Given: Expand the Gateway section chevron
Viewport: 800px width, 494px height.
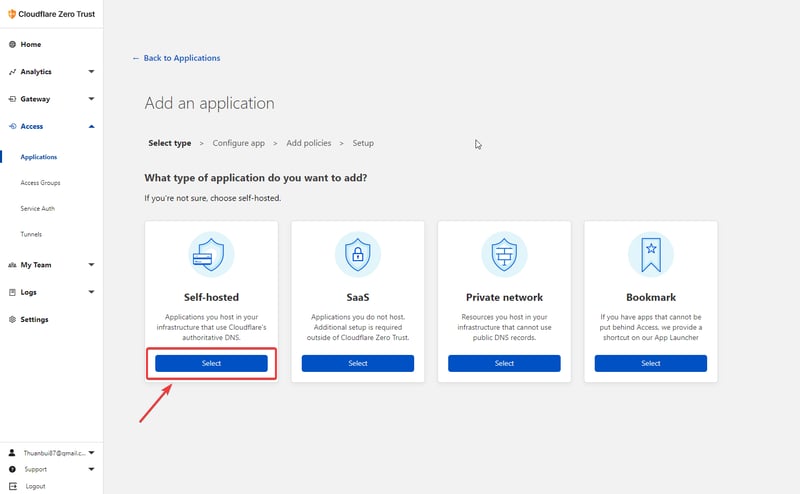Looking at the screenshot, I should (91, 99).
